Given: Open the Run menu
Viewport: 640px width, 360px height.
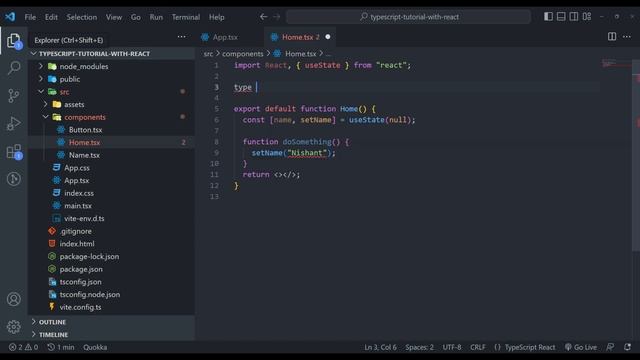Looking at the screenshot, I should (156, 17).
